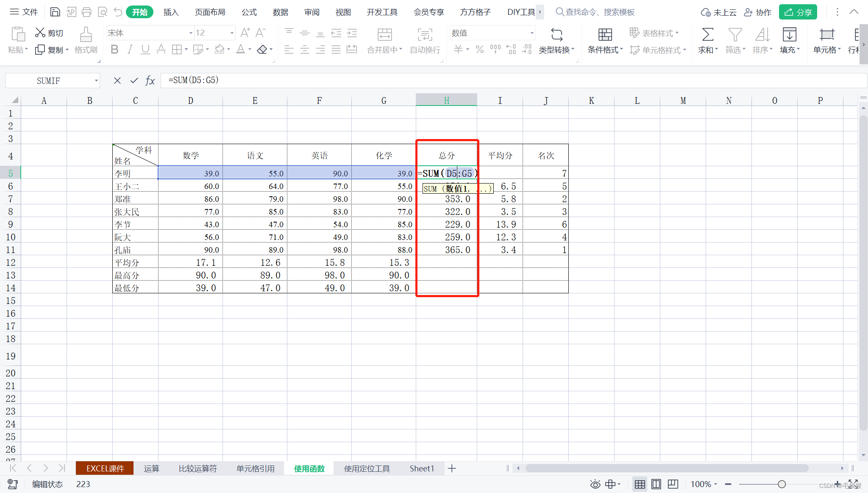Open the fill color bucket swatch
Screen dimensions: 868x493
click(x=219, y=50)
